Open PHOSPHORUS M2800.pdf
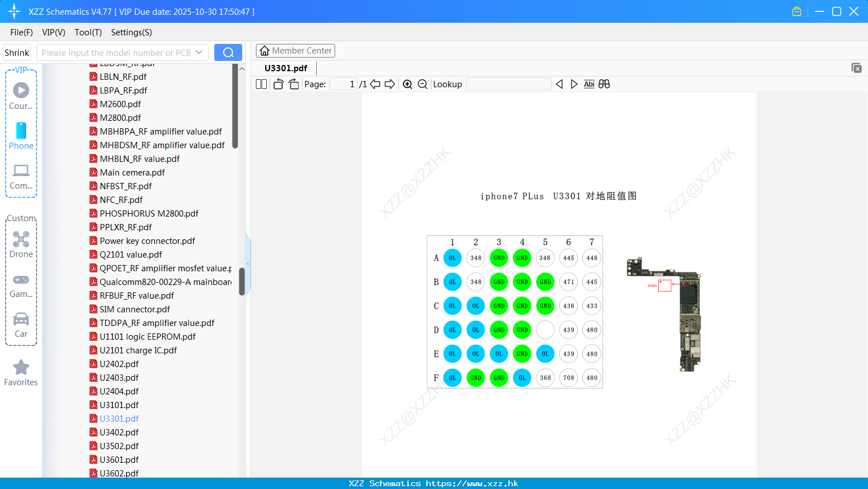The width and height of the screenshot is (868, 489). tap(144, 213)
